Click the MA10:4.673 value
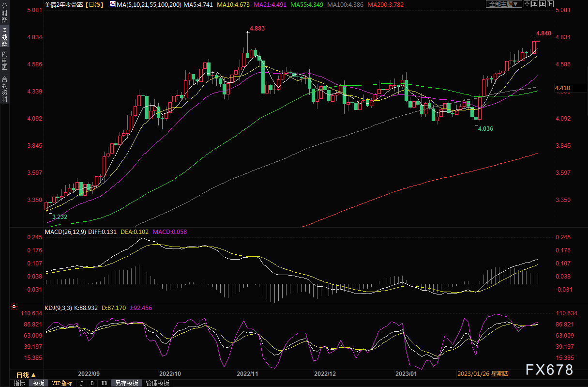Viewport: 588px width, 387px height. click(x=233, y=4)
